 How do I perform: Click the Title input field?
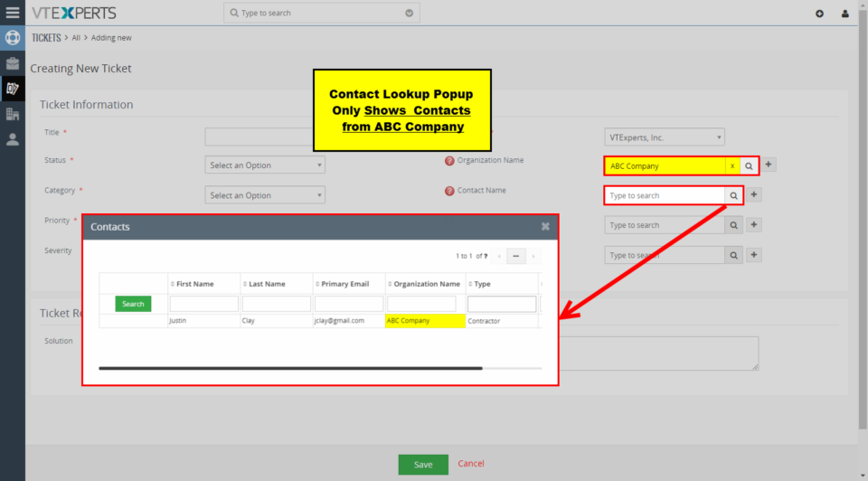click(x=259, y=137)
